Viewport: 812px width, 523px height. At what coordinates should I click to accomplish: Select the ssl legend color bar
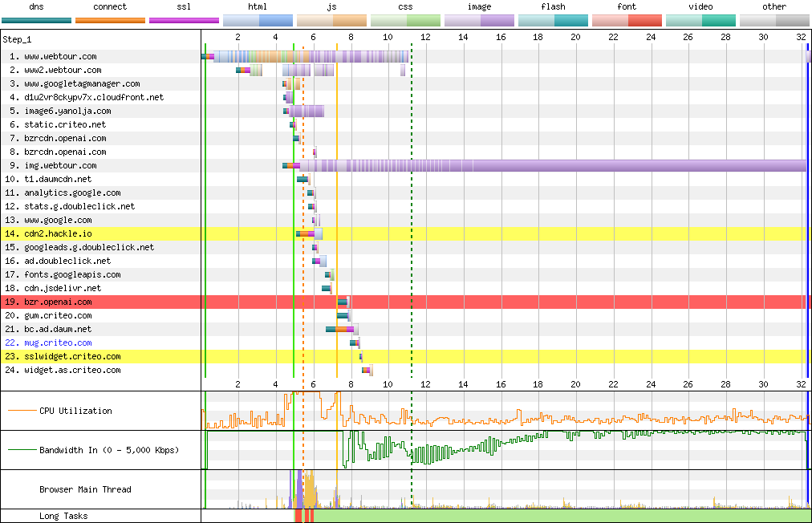click(184, 21)
